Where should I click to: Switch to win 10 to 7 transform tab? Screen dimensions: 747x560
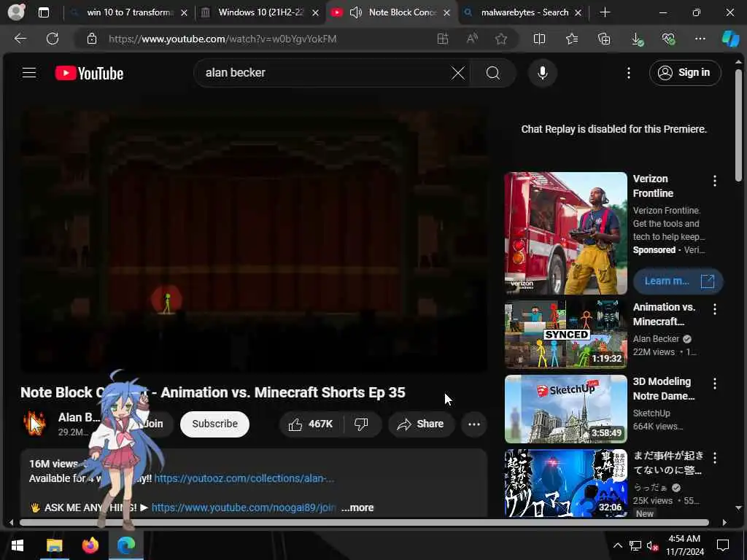coord(130,12)
